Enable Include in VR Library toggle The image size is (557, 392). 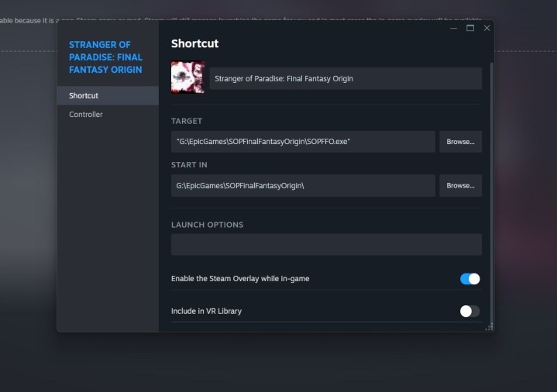point(469,311)
